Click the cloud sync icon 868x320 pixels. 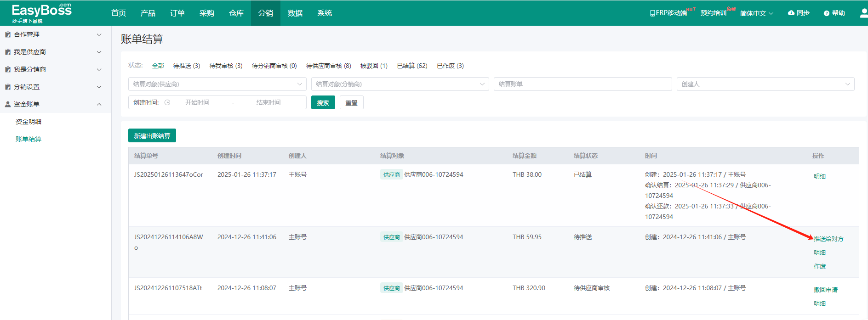791,13
